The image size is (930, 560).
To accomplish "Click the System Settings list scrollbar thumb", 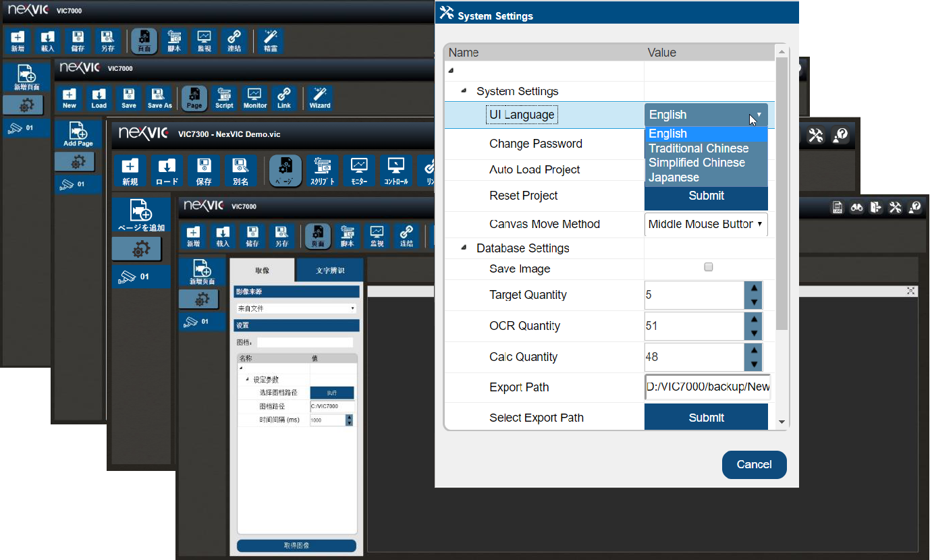I will pos(782,194).
